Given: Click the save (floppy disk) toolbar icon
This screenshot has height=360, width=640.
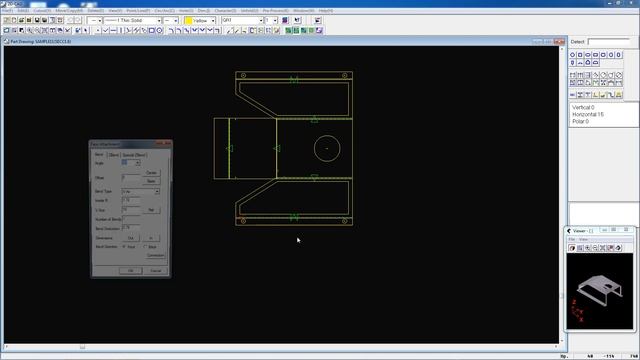Looking at the screenshot, I should (x=37, y=20).
